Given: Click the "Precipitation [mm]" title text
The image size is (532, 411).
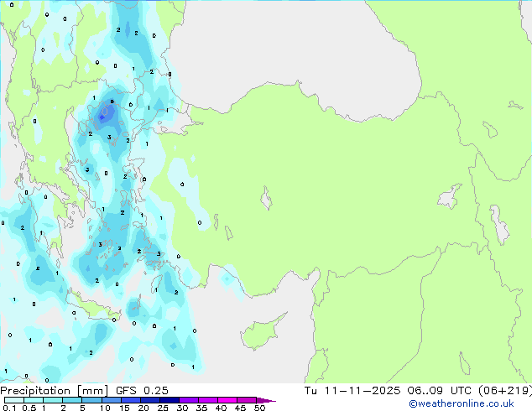Looking at the screenshot, I should coord(55,391).
